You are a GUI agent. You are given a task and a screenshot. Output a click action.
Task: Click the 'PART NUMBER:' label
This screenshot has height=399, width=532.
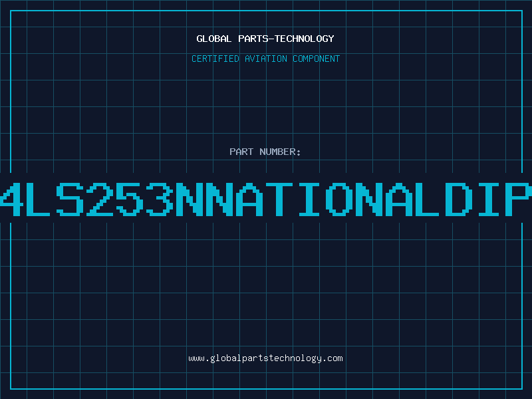coord(265,152)
